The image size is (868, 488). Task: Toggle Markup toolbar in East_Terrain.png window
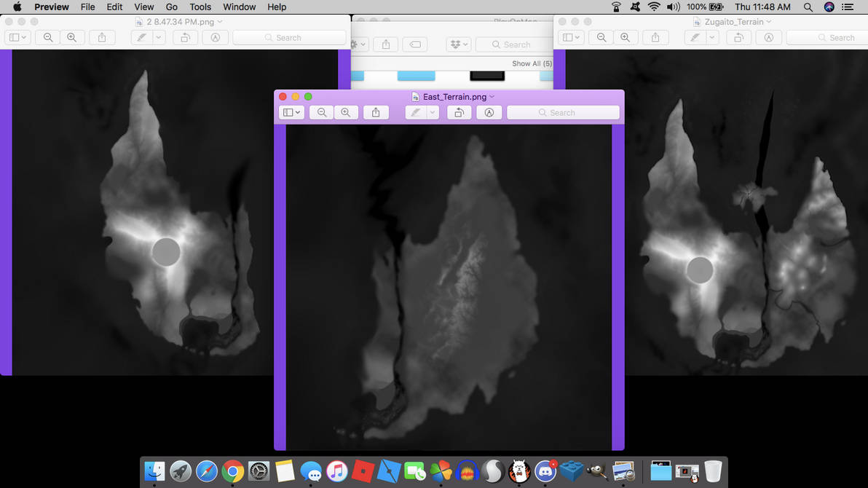(x=489, y=113)
